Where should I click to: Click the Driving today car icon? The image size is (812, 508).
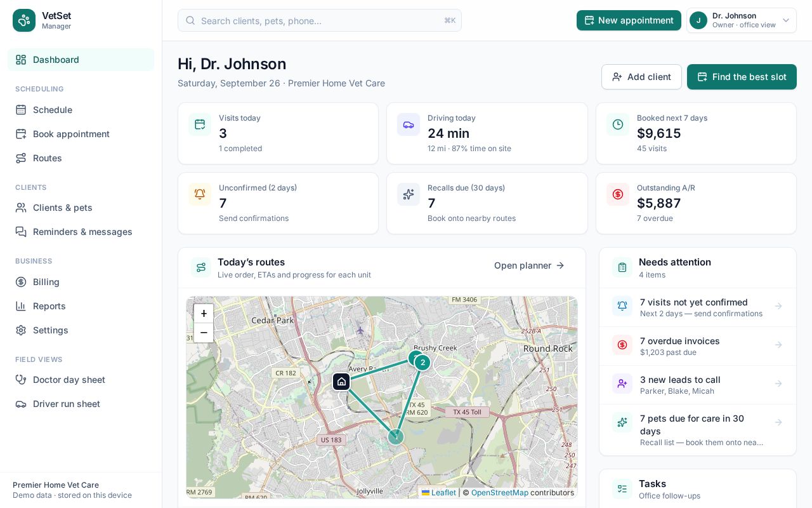tap(409, 124)
